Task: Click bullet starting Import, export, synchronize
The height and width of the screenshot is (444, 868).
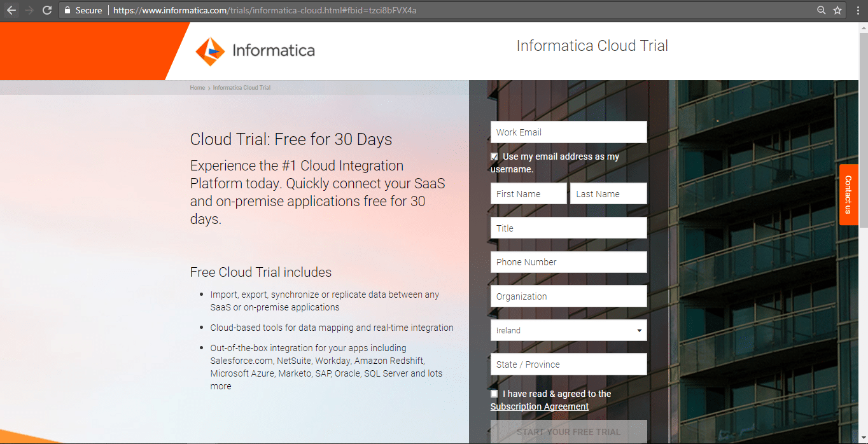Action: click(x=325, y=301)
